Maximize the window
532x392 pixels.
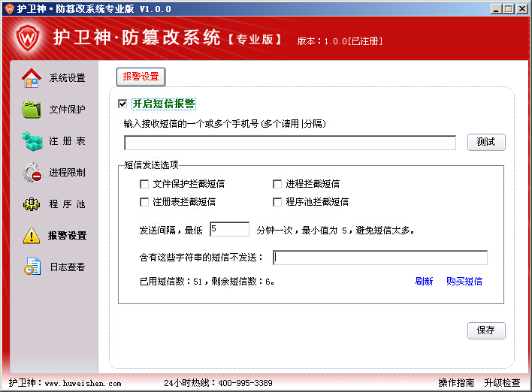(x=509, y=9)
